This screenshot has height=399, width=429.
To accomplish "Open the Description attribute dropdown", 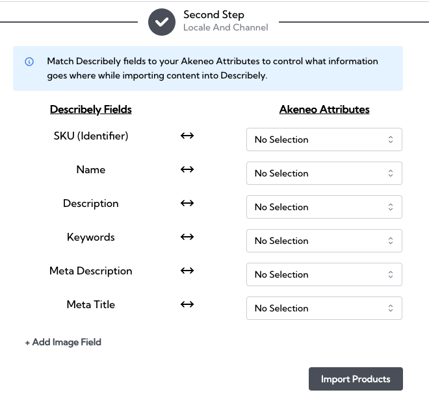I will click(x=324, y=207).
